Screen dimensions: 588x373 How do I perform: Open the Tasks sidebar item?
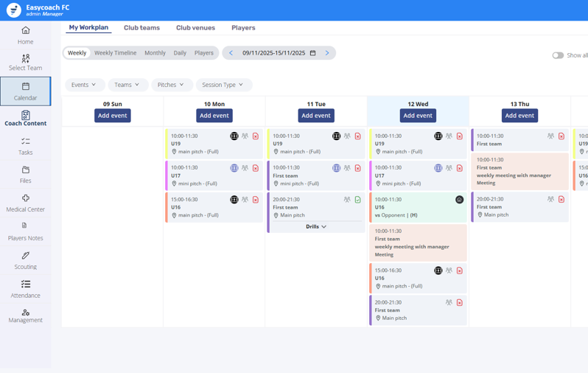click(26, 146)
